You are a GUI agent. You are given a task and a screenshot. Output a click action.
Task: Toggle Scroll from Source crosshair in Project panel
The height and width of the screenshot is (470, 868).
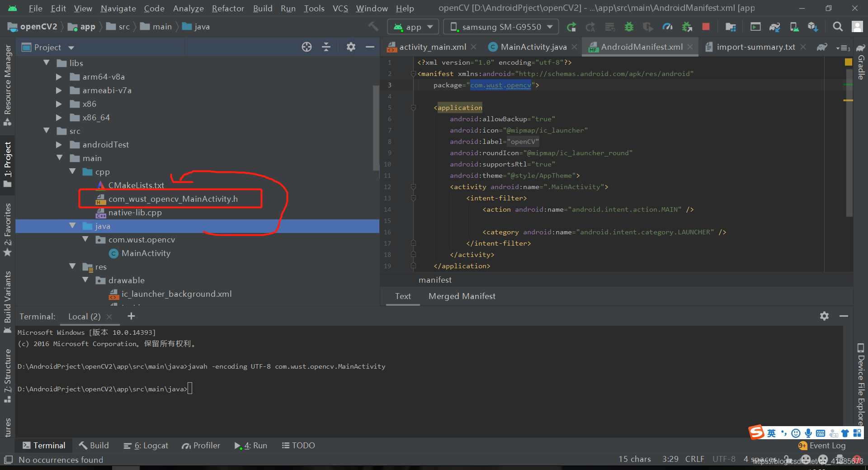tap(307, 47)
